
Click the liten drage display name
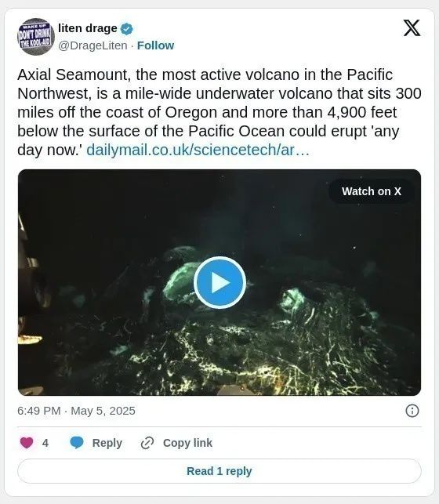click(88, 28)
